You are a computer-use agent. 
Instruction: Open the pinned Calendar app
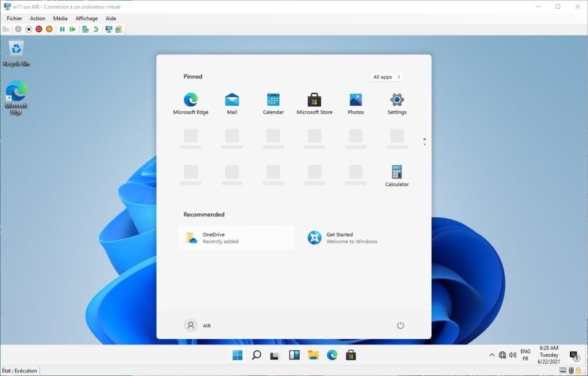tap(273, 104)
